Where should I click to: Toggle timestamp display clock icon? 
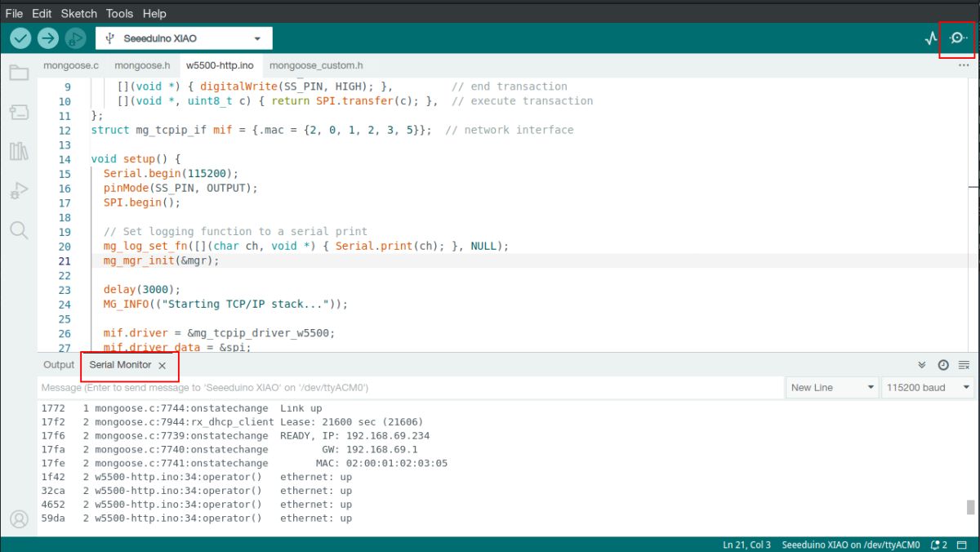point(943,365)
